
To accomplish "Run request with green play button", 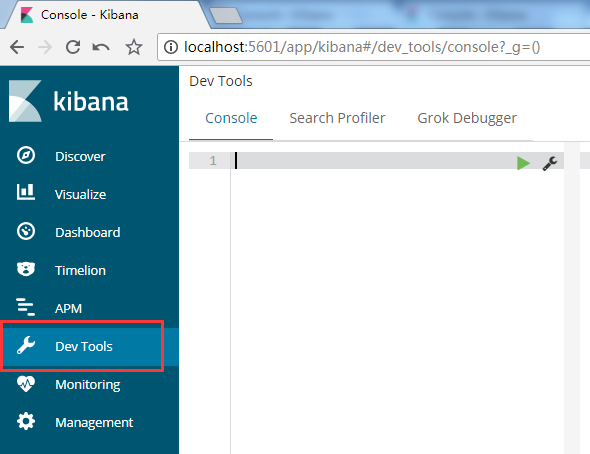I will tap(523, 163).
